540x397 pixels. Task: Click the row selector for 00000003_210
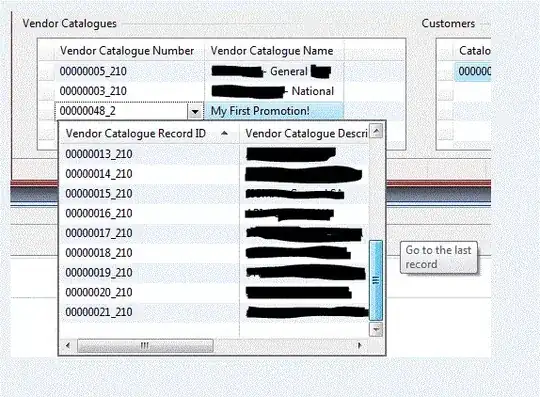(x=46, y=92)
